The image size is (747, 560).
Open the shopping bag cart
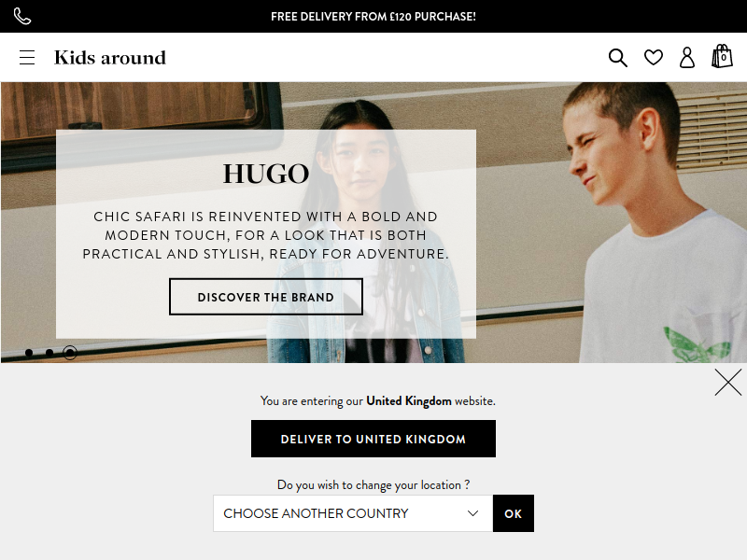[x=722, y=56]
